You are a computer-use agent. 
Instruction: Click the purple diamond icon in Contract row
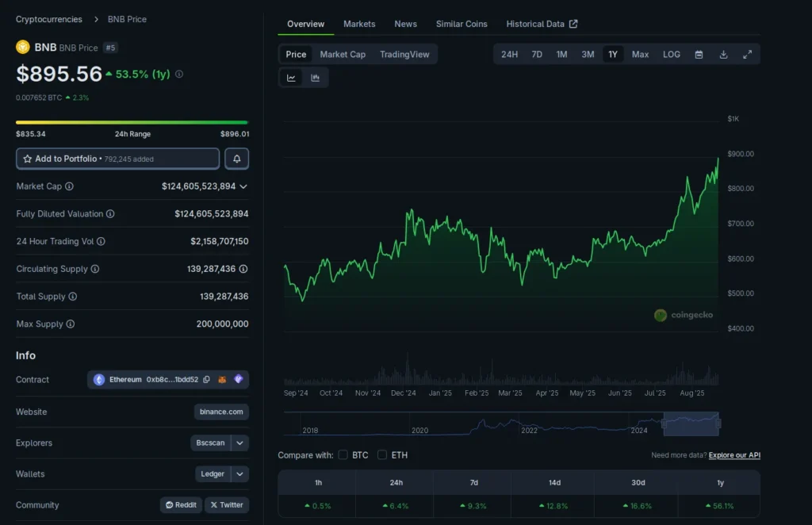[238, 380]
